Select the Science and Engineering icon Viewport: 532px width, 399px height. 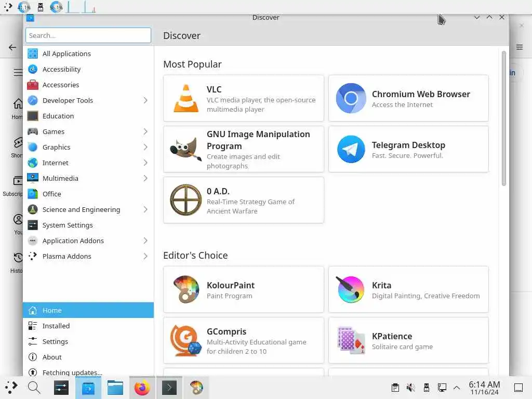(x=33, y=210)
